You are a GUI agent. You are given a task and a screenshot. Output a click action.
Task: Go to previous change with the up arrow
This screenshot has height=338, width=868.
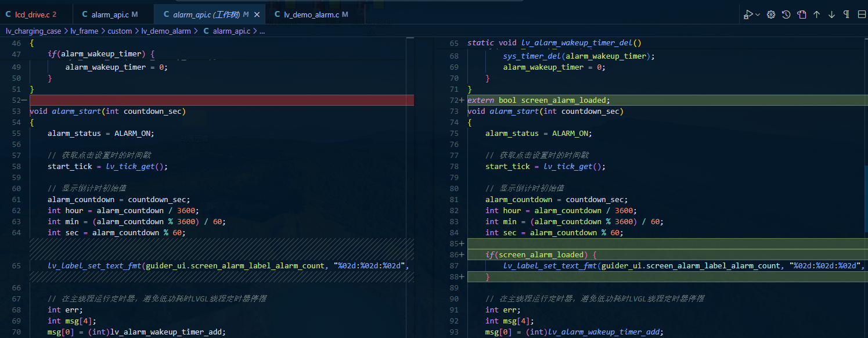coord(816,15)
